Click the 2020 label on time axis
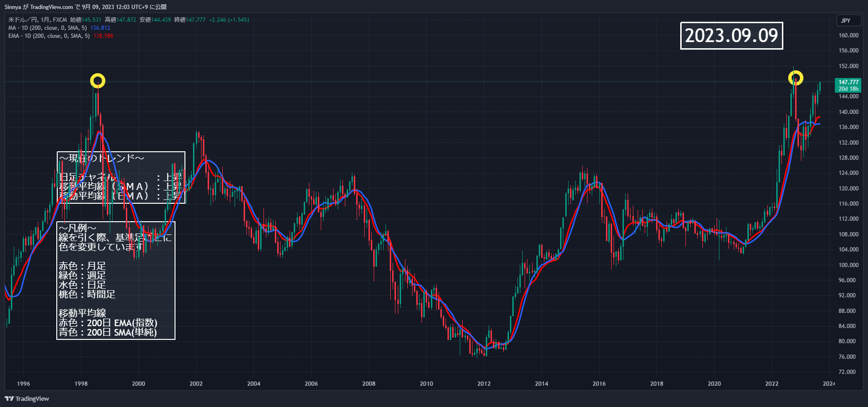This screenshot has width=868, height=407. coord(714,384)
